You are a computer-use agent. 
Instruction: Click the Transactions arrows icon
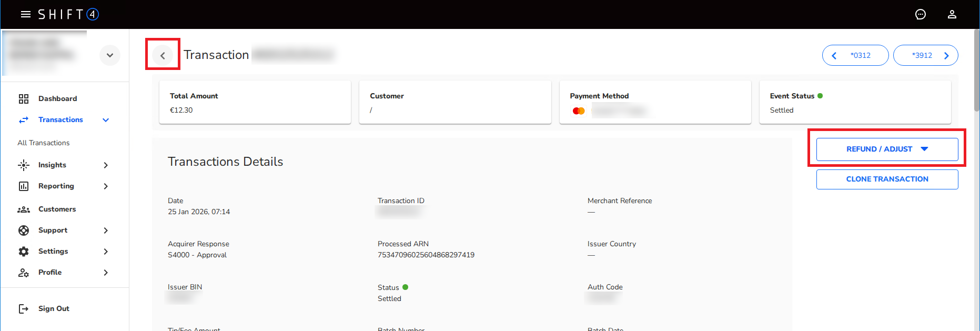coord(24,120)
